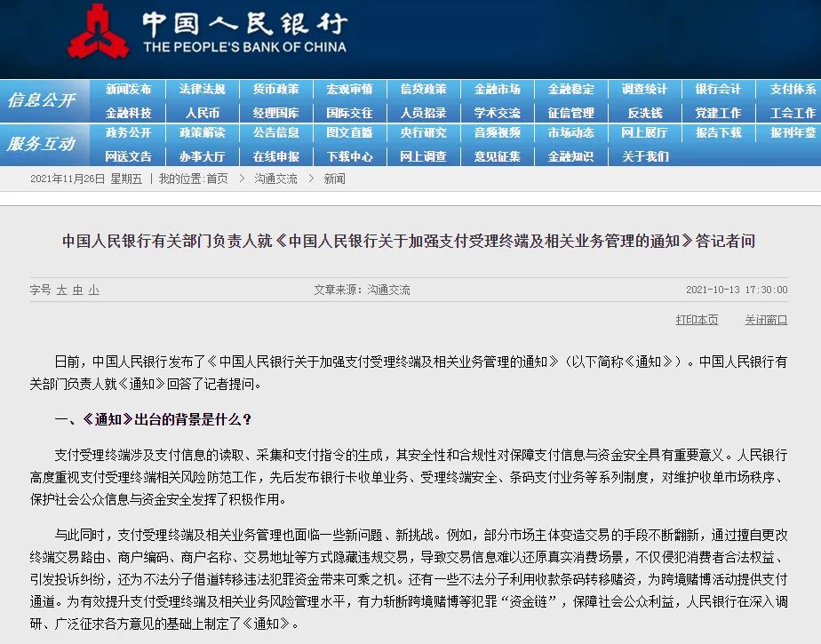Image resolution: width=821 pixels, height=644 pixels.
Task: Click the 文章来源: 沟通交流 text
Action: (362, 290)
